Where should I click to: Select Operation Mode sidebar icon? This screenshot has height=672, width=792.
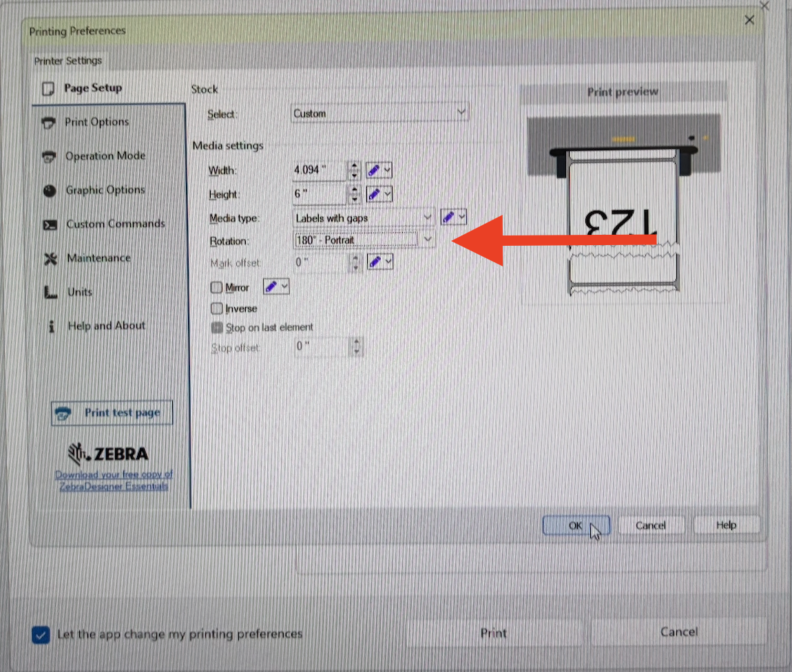click(x=49, y=157)
